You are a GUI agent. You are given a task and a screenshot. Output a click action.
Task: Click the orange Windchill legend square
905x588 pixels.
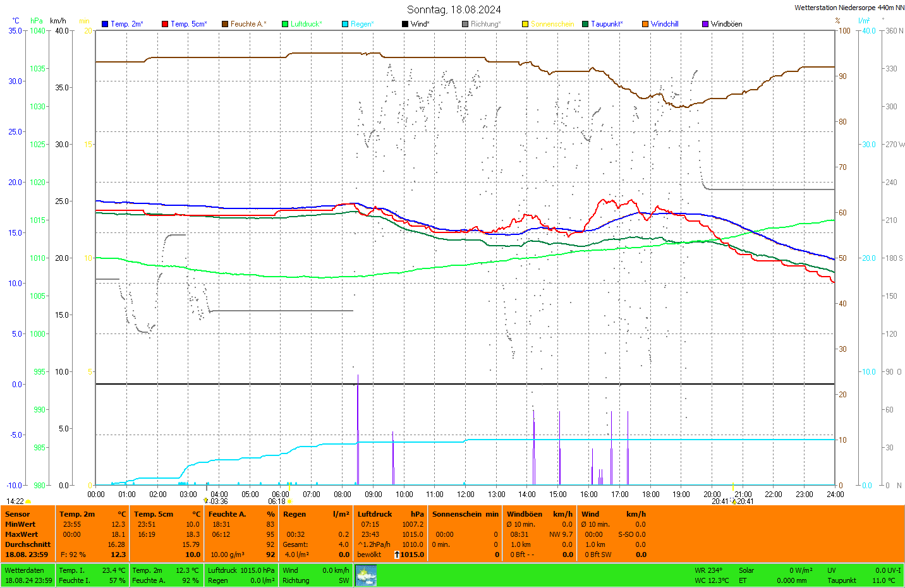click(645, 24)
